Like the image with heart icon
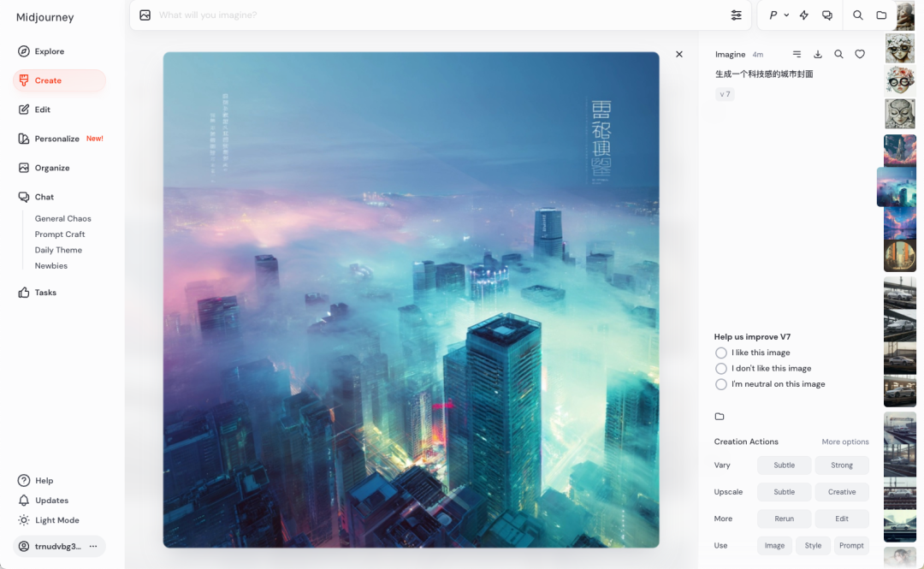Viewport: 924px width, 569px height. point(860,54)
